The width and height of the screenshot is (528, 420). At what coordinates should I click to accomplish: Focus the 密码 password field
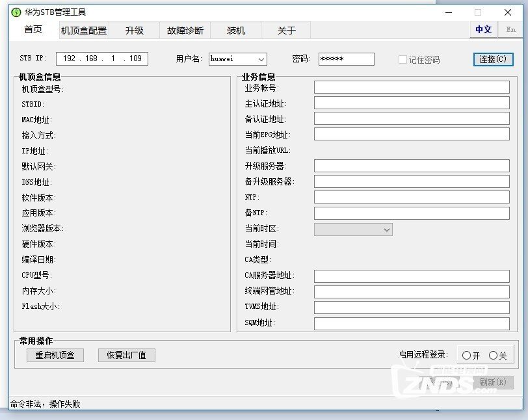coord(346,59)
